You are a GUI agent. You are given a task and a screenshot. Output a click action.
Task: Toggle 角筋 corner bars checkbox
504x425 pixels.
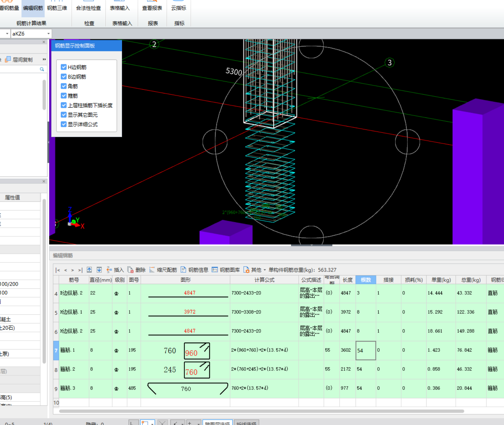coord(64,86)
